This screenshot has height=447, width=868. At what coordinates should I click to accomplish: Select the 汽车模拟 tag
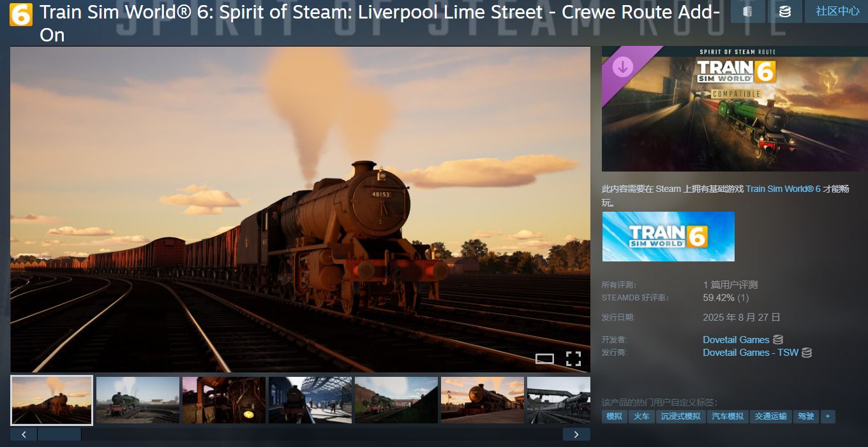point(728,416)
